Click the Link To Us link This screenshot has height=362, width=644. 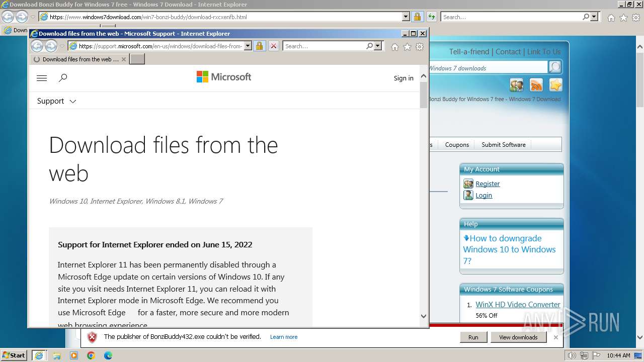pos(544,52)
